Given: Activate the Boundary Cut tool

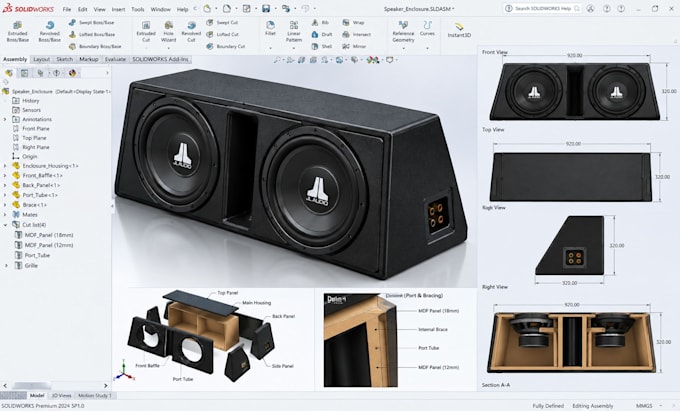Looking at the screenshot, I should pyautogui.click(x=226, y=46).
